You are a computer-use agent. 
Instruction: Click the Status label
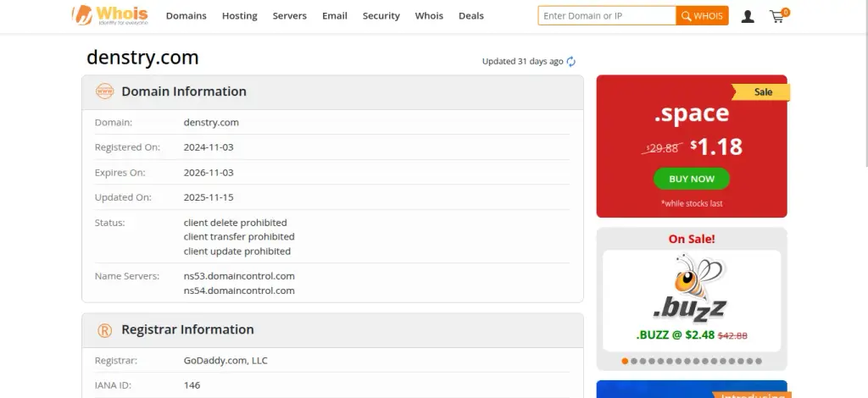point(109,223)
